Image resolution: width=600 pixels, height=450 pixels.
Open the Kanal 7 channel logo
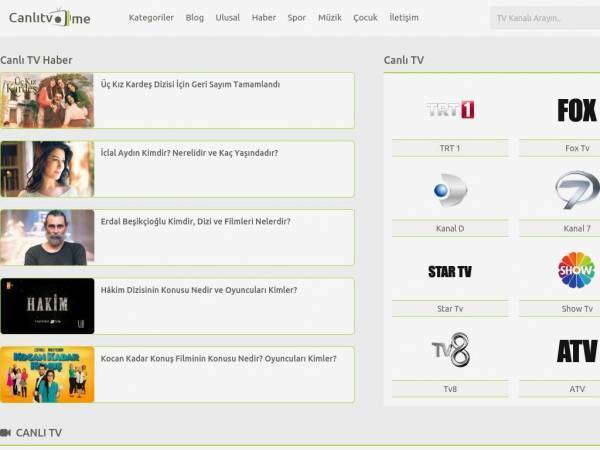pyautogui.click(x=577, y=190)
